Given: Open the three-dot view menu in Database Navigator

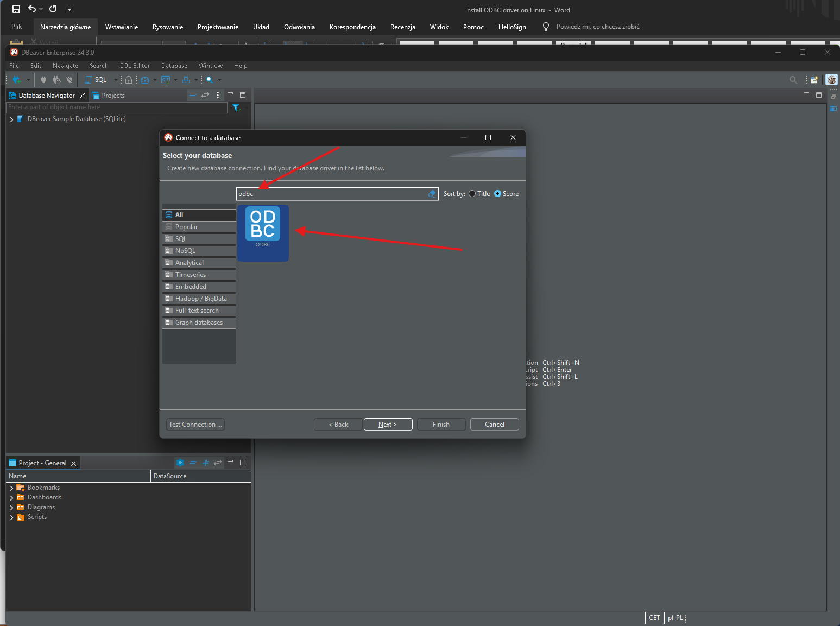Looking at the screenshot, I should click(x=218, y=95).
